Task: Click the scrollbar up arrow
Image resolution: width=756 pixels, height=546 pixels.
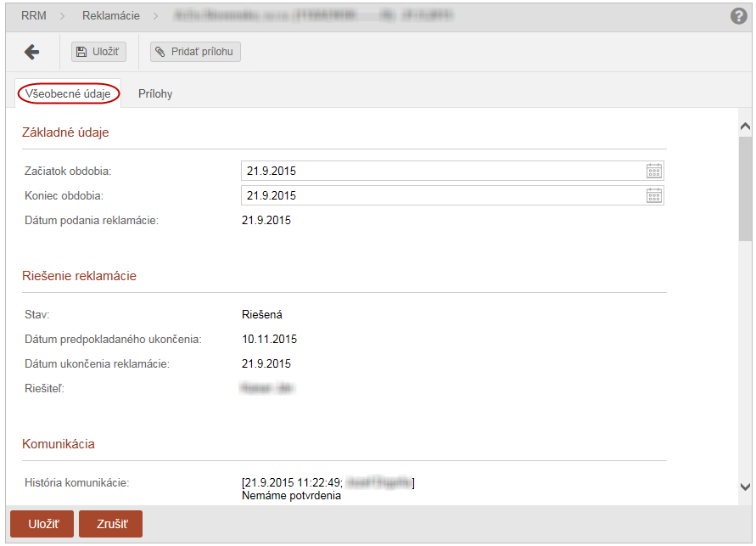Action: pos(745,127)
